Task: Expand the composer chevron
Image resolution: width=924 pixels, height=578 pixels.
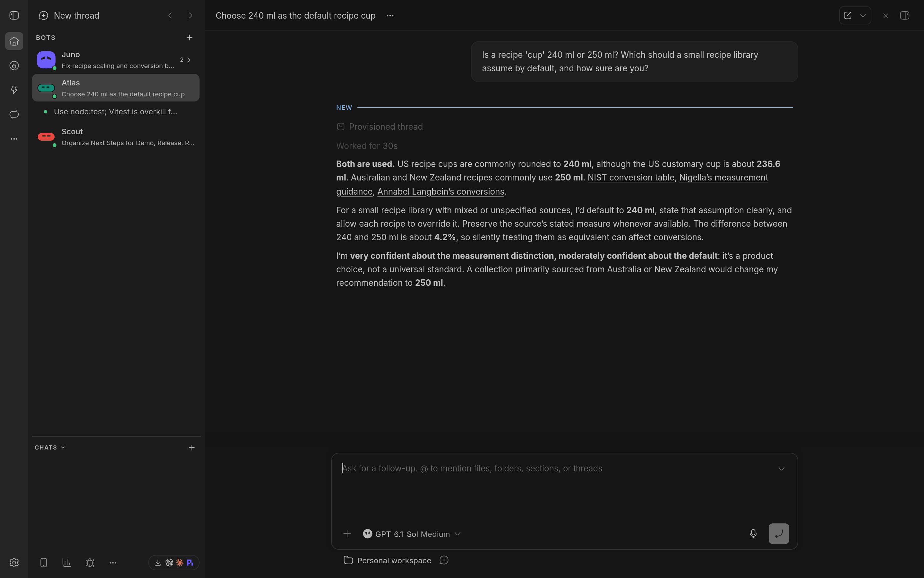Action: [781, 469]
